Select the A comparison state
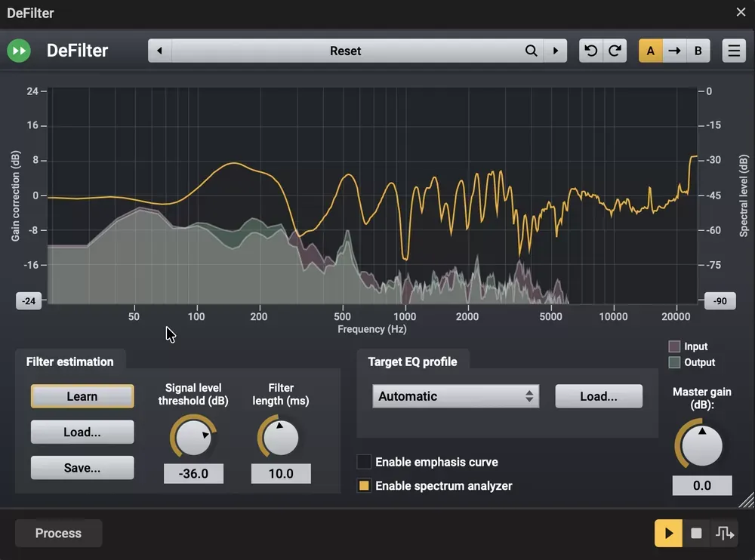Viewport: 755px width, 560px height. 651,51
